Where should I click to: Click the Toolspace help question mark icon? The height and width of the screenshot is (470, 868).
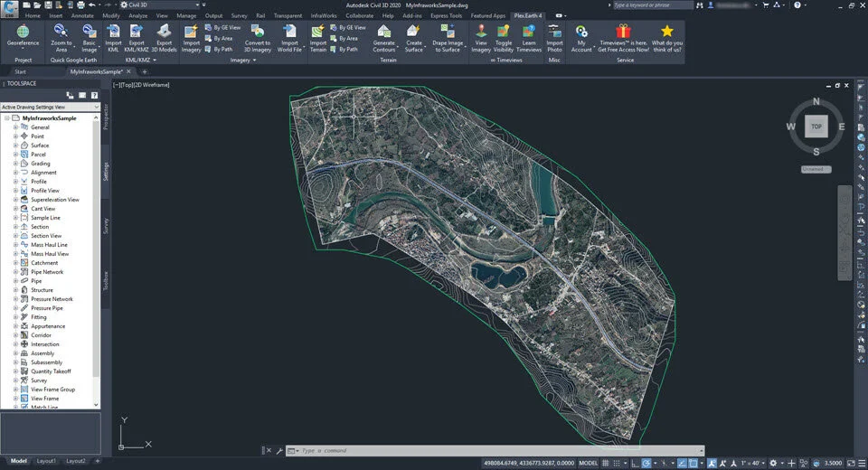(x=94, y=95)
